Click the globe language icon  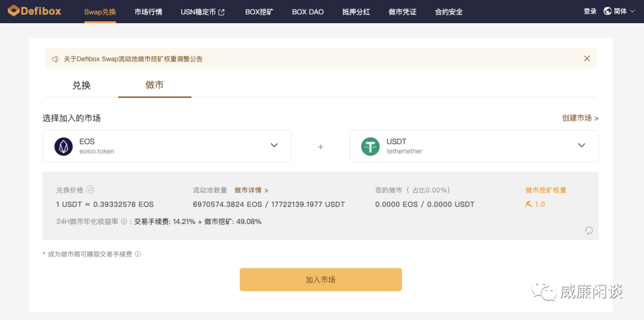pos(608,11)
